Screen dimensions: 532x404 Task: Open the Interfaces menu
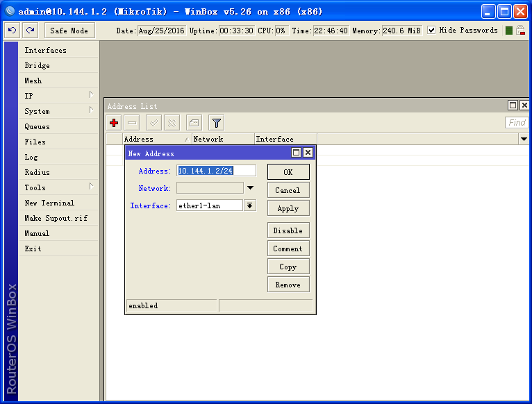coord(58,50)
